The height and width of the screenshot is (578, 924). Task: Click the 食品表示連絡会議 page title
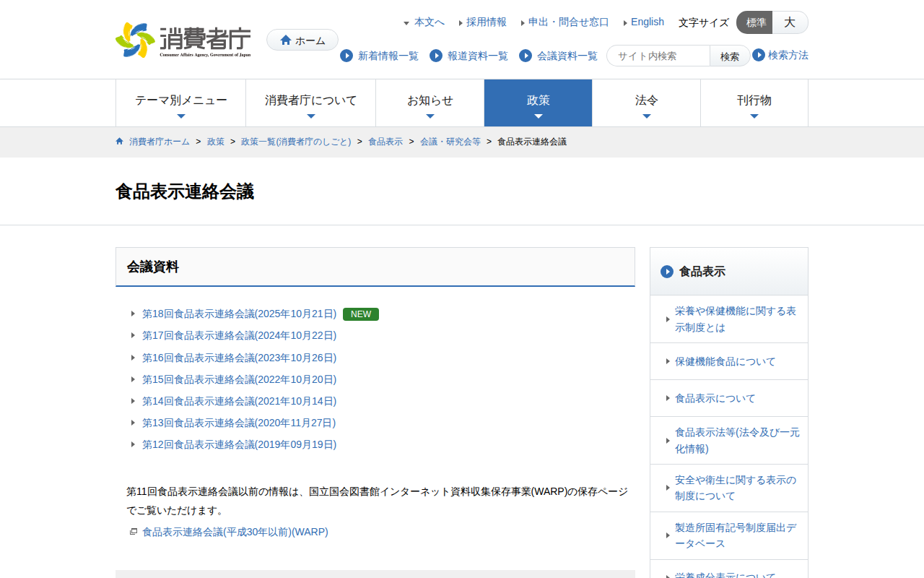click(185, 191)
